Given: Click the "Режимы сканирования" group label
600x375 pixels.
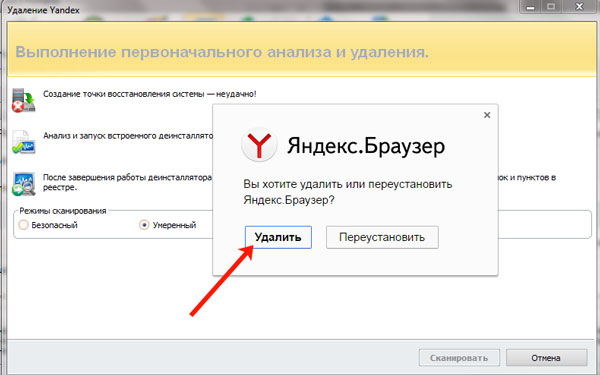Looking at the screenshot, I should click(63, 211).
